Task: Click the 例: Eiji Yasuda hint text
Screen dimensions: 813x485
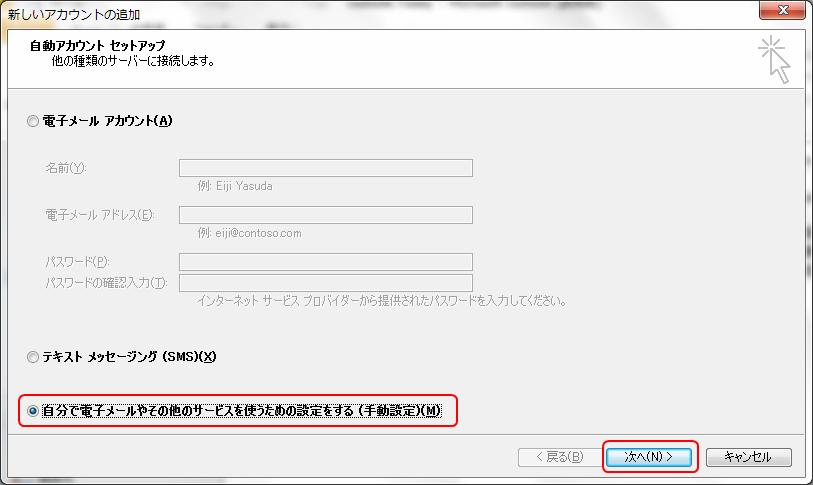Action: (235, 186)
